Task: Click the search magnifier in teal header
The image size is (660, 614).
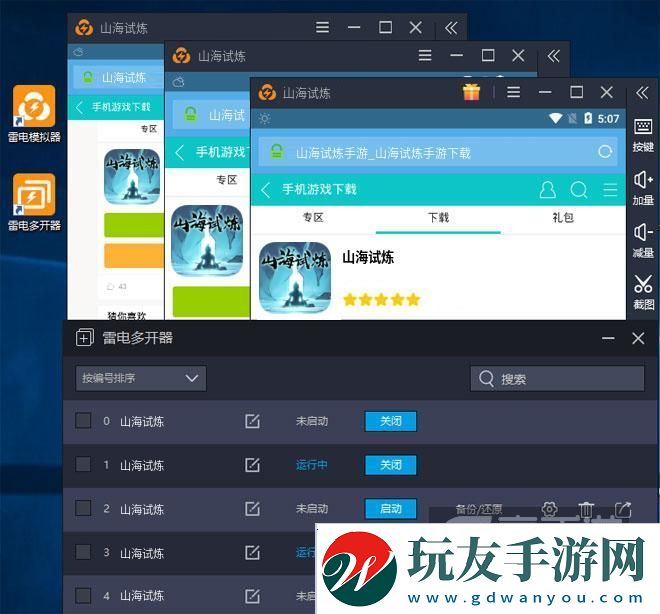Action: (579, 190)
